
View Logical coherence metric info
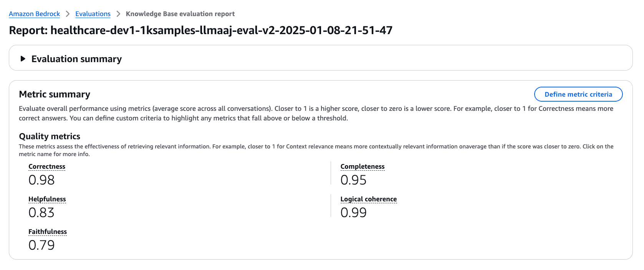(368, 199)
